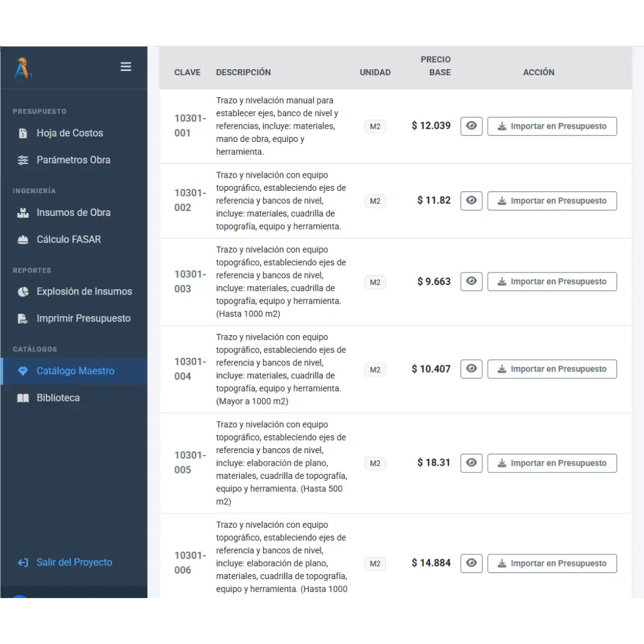This screenshot has height=644, width=644.
Task: Click the M2 unit badge for 10301-004
Action: click(x=375, y=370)
